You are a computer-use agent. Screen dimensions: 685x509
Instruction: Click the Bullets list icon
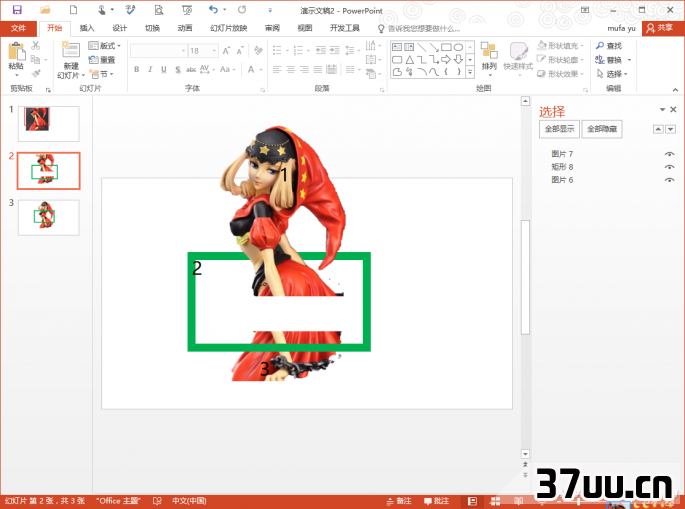[x=277, y=51]
